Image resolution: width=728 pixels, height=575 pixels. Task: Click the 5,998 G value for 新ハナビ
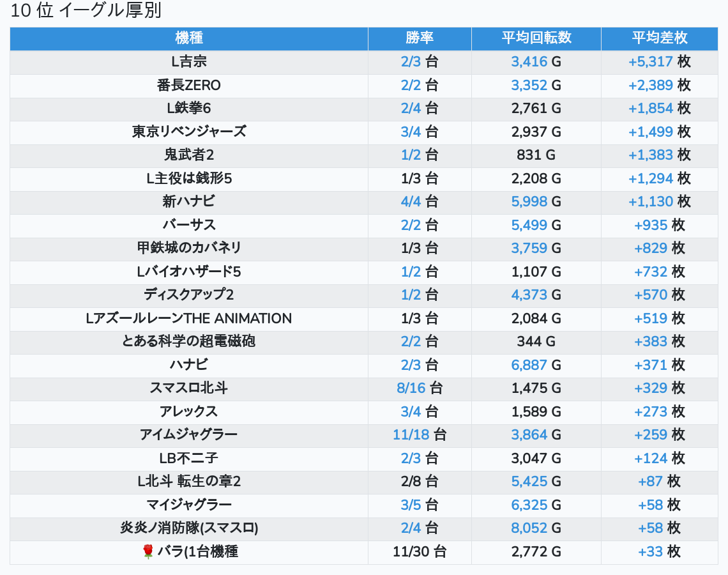(536, 202)
